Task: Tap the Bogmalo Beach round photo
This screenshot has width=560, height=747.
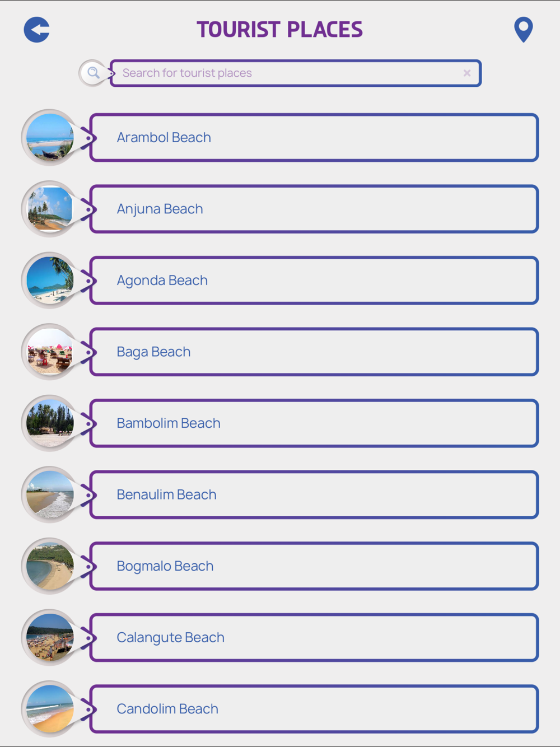Action: pyautogui.click(x=50, y=566)
